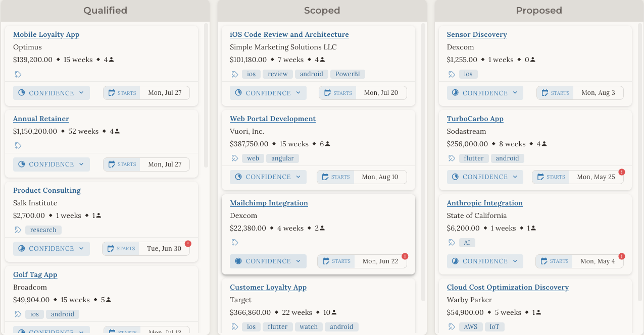The height and width of the screenshot is (335, 644).
Task: Expand Confidence selector for Anthropic Integration
Action: pyautogui.click(x=485, y=261)
